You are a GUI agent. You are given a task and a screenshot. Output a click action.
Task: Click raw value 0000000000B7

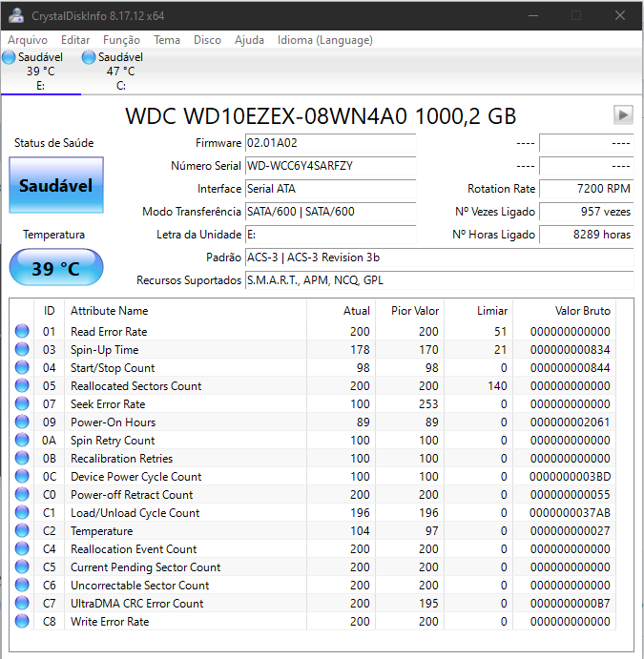[x=570, y=603]
